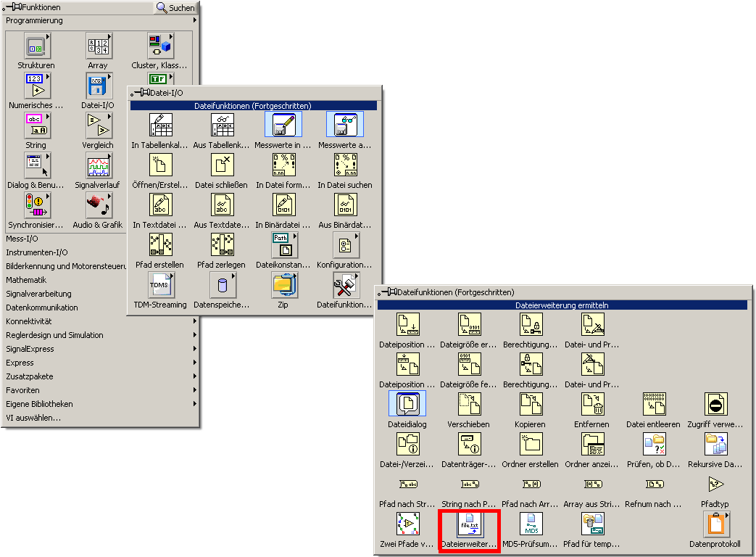Open the Bilderkennung und Motorensteuerung category
This screenshot has width=756, height=557.
pos(65,265)
